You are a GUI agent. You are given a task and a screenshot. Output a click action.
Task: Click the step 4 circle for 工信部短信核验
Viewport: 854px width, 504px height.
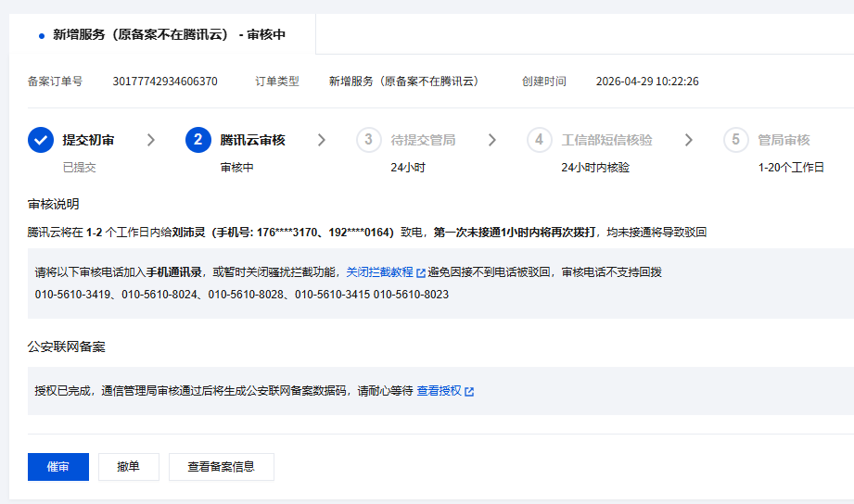click(x=539, y=140)
